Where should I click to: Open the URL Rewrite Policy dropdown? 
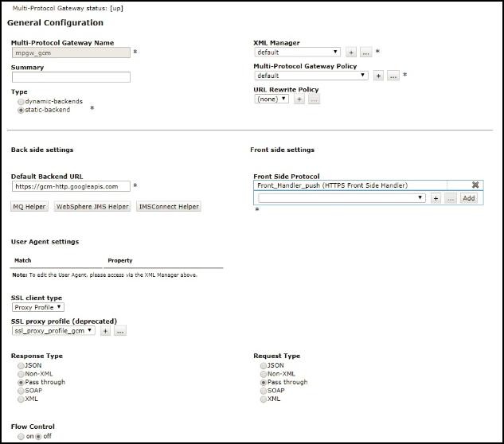click(272, 99)
